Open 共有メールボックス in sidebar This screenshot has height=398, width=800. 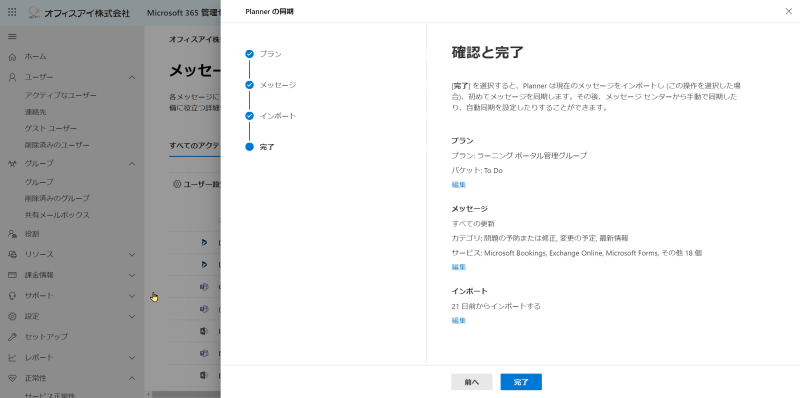point(57,215)
